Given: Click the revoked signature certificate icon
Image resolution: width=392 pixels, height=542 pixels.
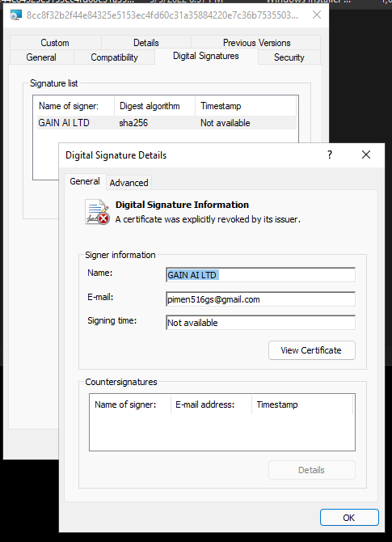Looking at the screenshot, I should click(x=98, y=212).
